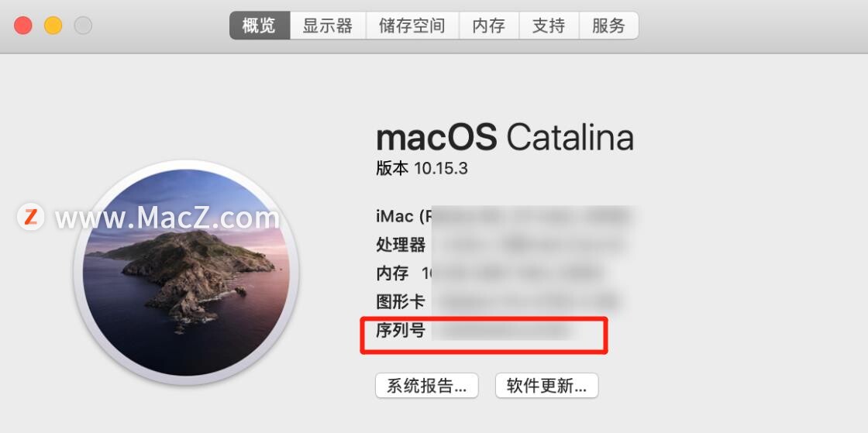The image size is (868, 433).
Task: Switch to the 显示器 tab
Action: pos(328,26)
